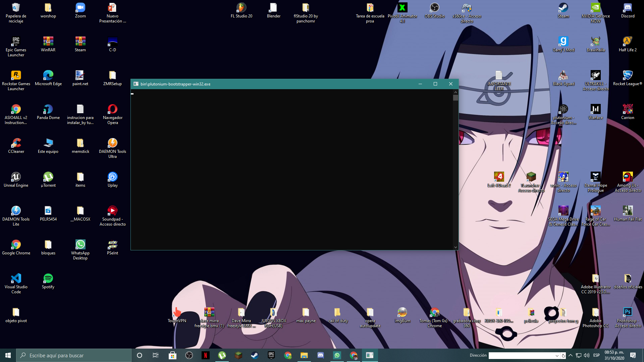Show hidden system tray icons
Viewport: 644px width, 362px height.
point(571,355)
